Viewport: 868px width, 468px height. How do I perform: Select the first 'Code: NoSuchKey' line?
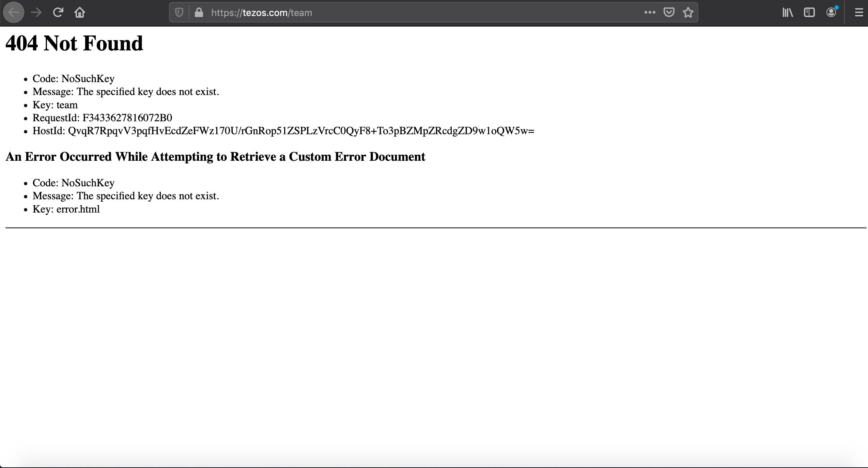point(74,79)
